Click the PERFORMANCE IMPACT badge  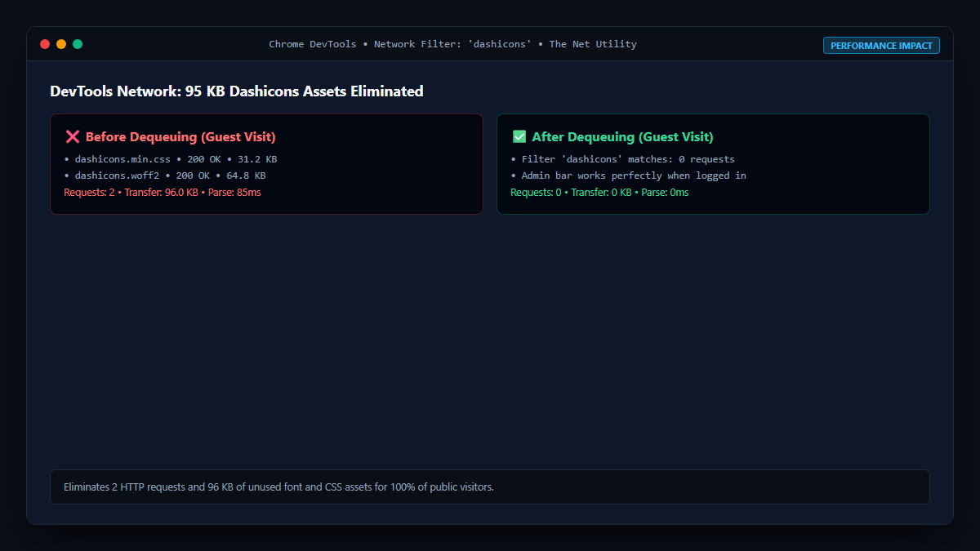pyautogui.click(x=881, y=46)
